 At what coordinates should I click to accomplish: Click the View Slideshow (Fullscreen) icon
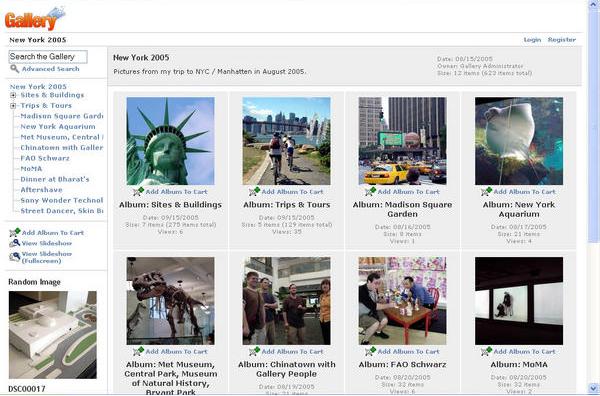(15, 256)
